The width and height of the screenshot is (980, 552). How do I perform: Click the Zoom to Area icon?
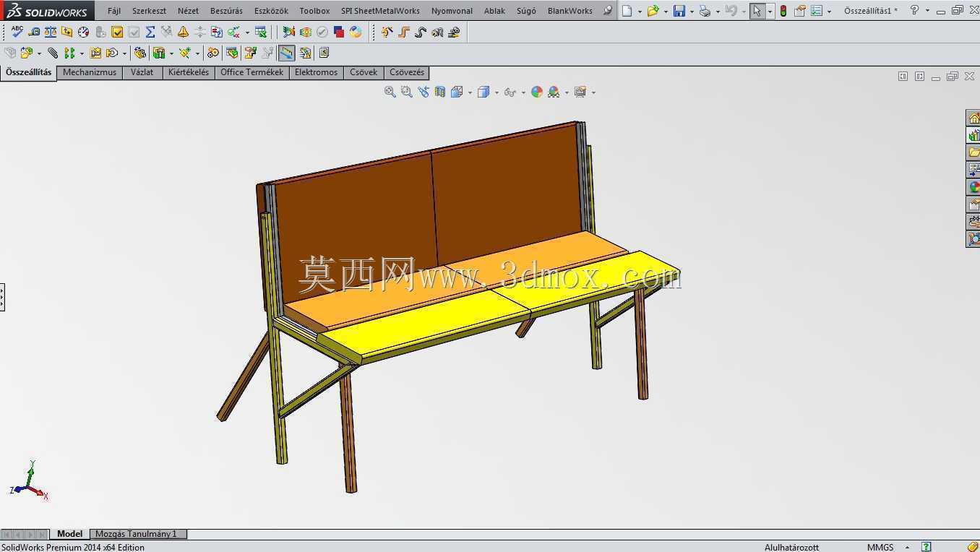point(407,92)
